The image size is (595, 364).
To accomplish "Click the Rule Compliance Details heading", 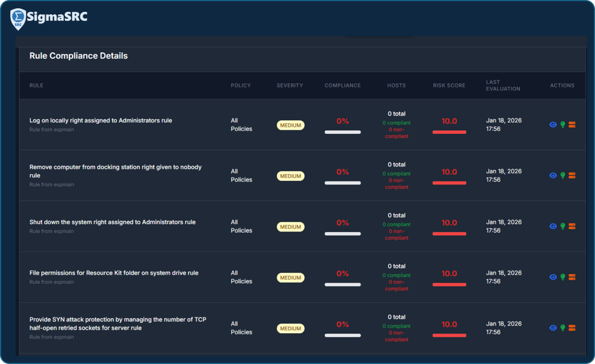I will click(79, 56).
